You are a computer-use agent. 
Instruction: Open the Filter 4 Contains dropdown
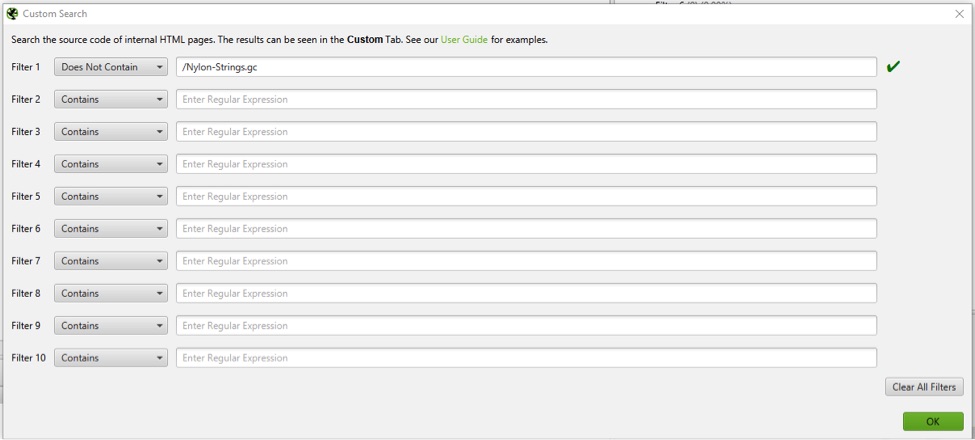coord(110,164)
